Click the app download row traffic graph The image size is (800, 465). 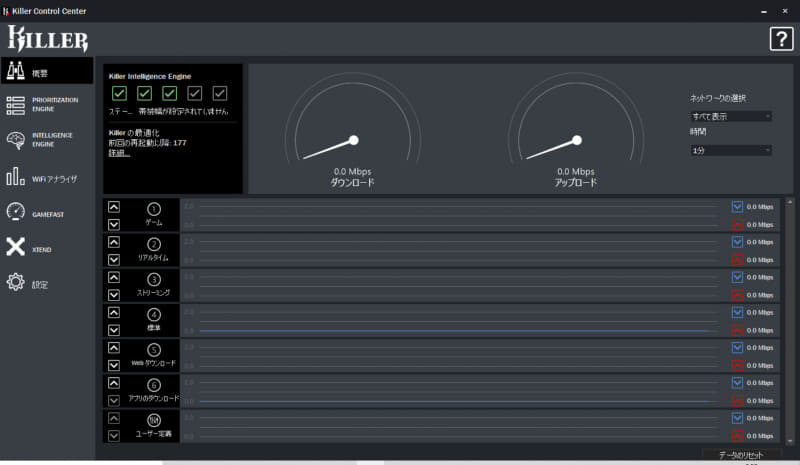tap(454, 391)
